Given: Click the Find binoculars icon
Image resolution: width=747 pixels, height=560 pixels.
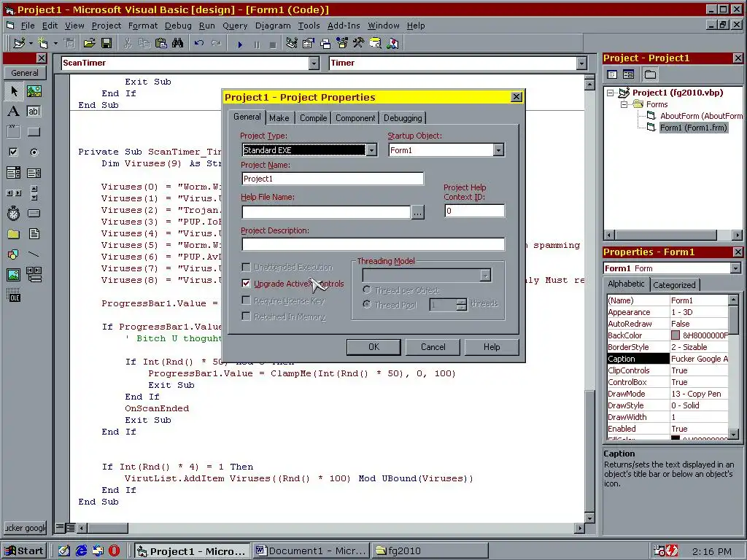Looking at the screenshot, I should pos(178,43).
